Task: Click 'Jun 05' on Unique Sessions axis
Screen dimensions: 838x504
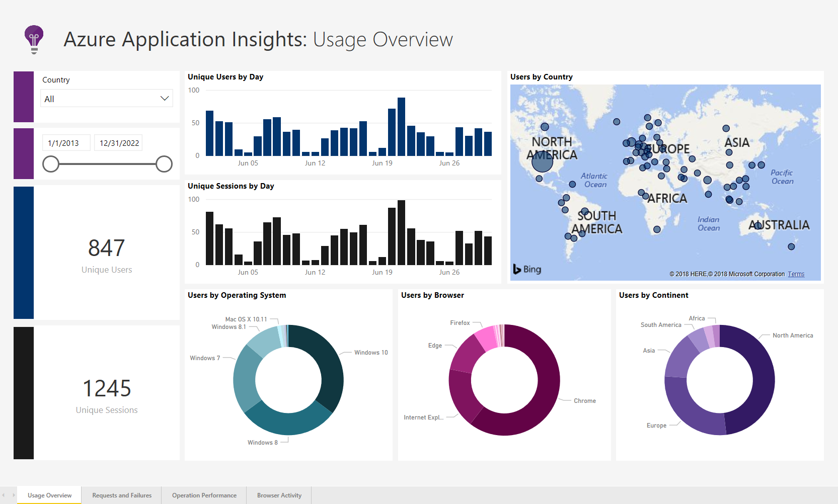Action: click(248, 272)
